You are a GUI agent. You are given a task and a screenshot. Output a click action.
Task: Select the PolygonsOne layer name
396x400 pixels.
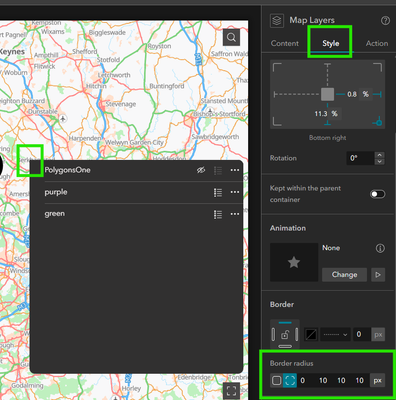tap(67, 170)
